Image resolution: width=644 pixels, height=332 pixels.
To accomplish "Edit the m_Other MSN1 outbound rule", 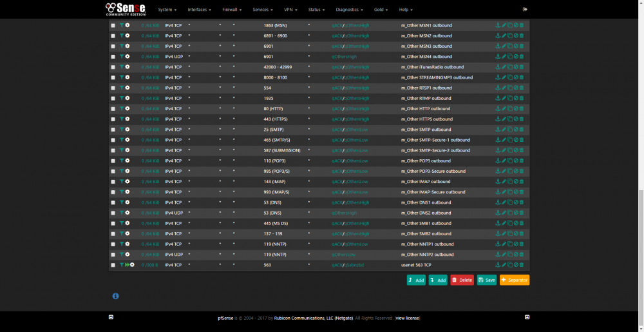I will click(504, 26).
